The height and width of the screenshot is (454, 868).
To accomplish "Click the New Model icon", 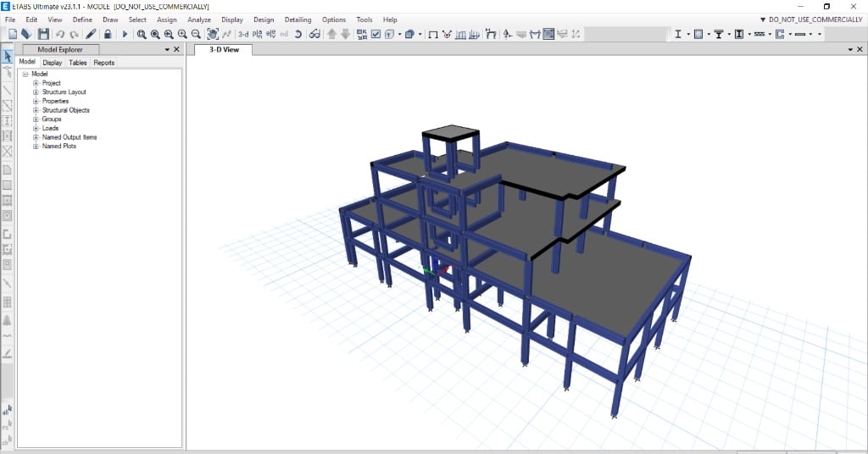I will (13, 34).
